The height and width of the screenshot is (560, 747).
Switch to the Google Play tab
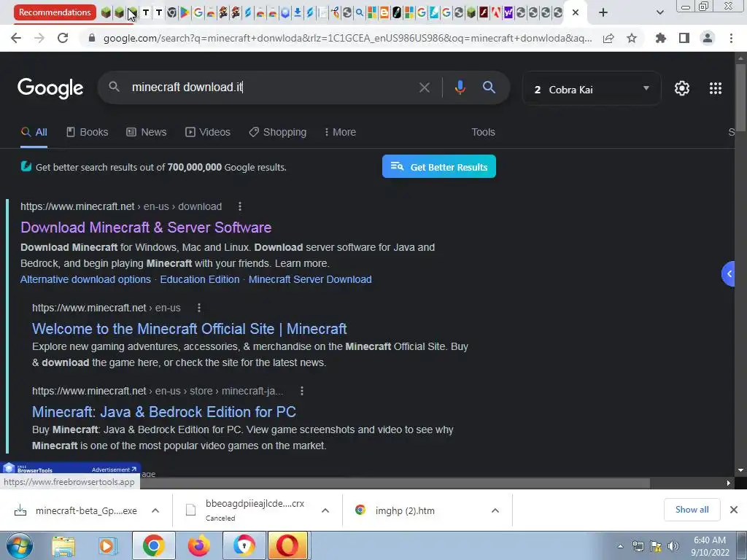(x=185, y=12)
